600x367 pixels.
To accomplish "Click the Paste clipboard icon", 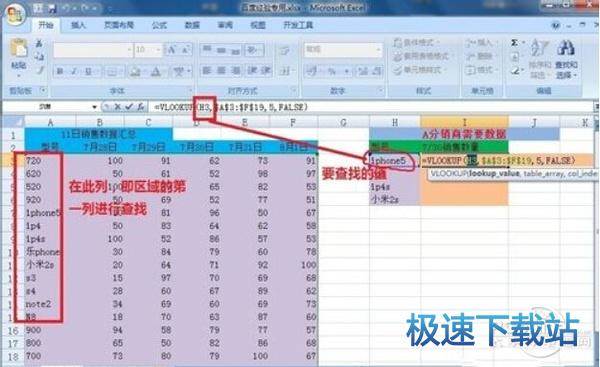I will point(18,49).
